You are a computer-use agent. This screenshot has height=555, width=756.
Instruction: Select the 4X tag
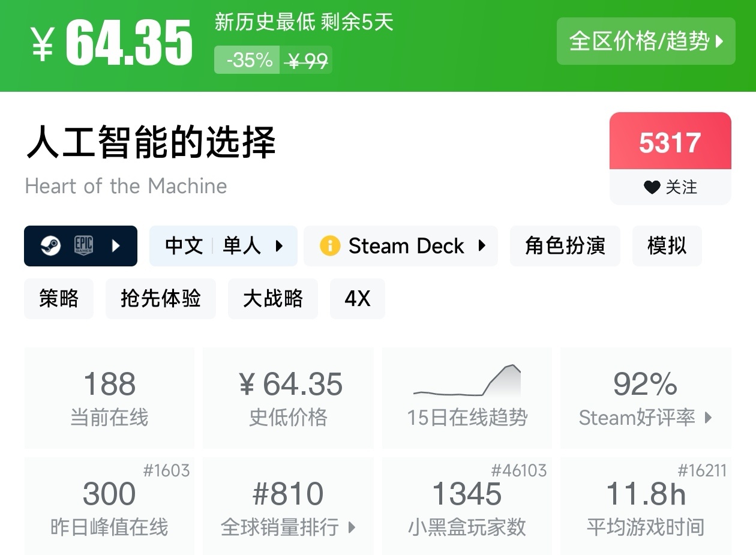click(357, 298)
